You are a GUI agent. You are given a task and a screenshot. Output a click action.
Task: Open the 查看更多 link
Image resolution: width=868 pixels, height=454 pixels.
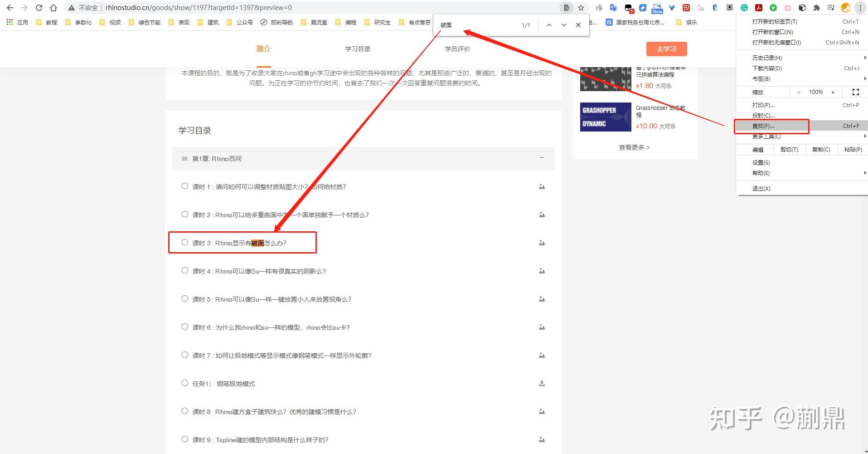(634, 147)
